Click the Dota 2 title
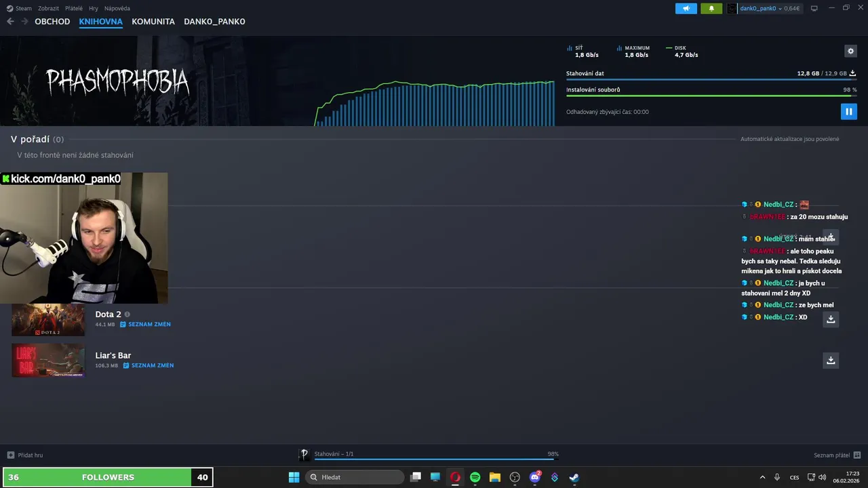Screen dimensions: 868x488 pos(108,314)
